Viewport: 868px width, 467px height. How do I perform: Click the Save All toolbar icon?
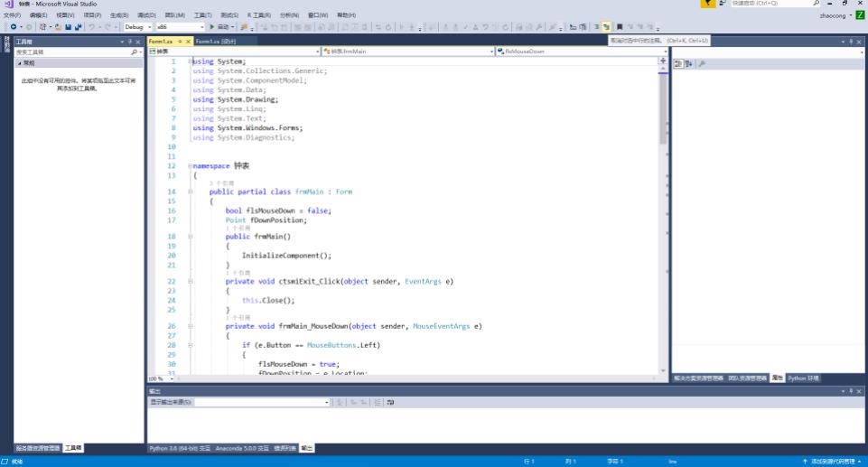point(79,27)
